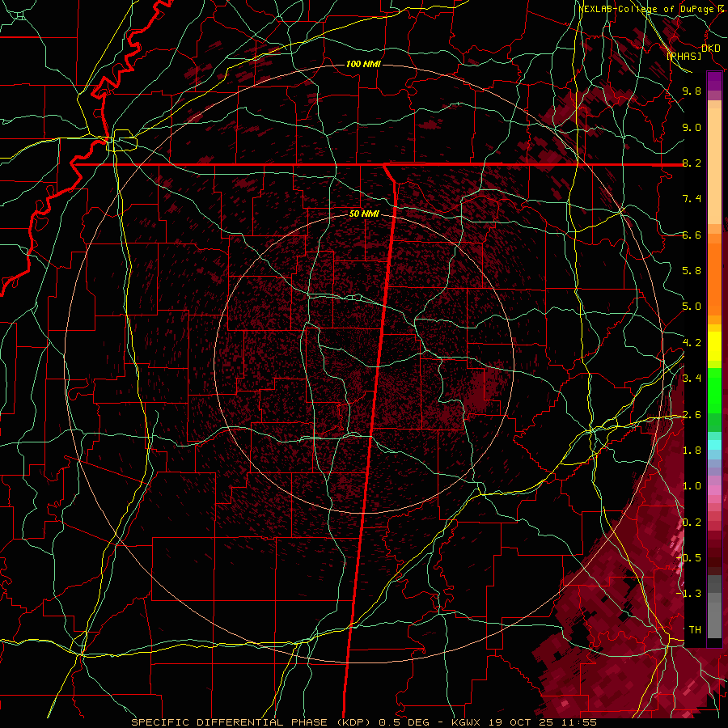This screenshot has height=728, width=728.
Task: Click the 2.6 legend value
Action: pos(692,415)
